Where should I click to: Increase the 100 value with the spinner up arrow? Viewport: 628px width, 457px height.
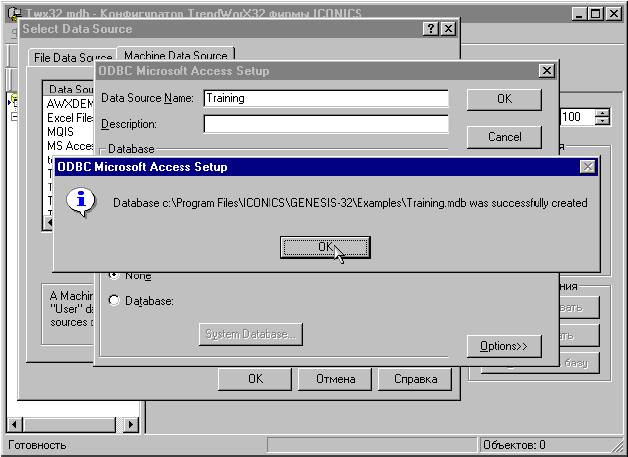click(602, 113)
